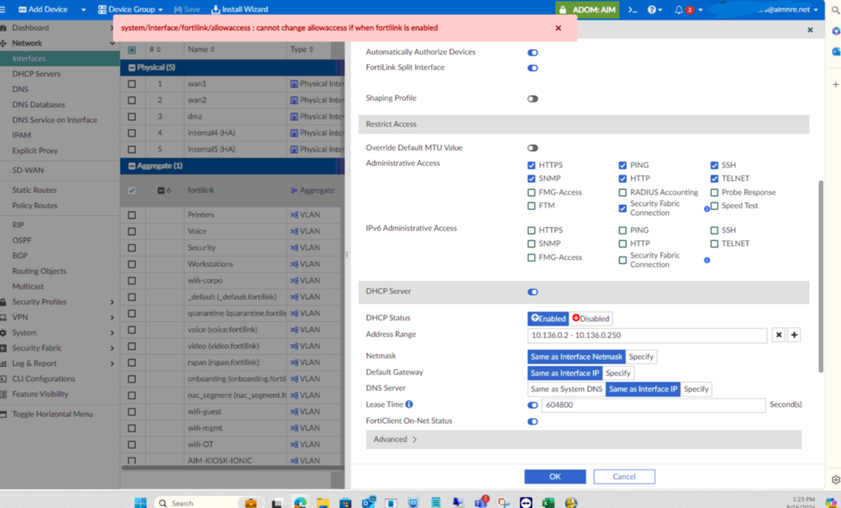The height and width of the screenshot is (508, 841).
Task: Sort table by Name column
Action: tap(201, 49)
